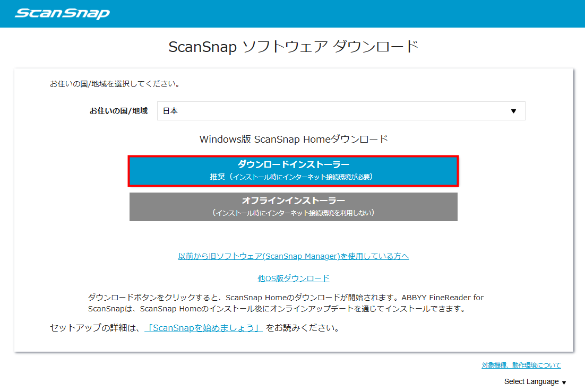The height and width of the screenshot is (392, 585).
Task: Click the セットアップの詳細は text
Action: (96, 328)
